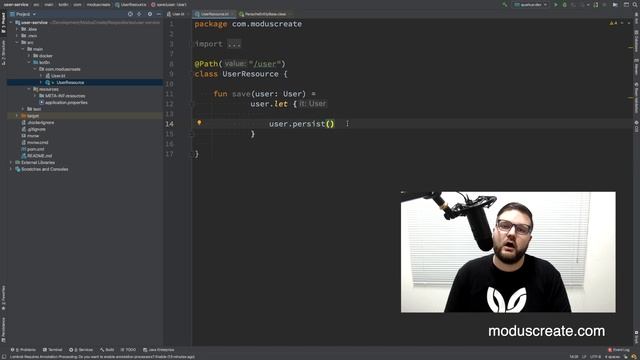Image resolution: width=640 pixels, height=360 pixels.
Task: Select README.md in the project tree
Action: coord(39,156)
